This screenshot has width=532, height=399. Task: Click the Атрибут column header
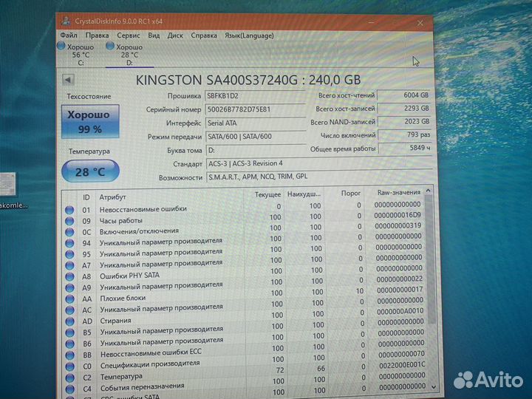click(112, 197)
